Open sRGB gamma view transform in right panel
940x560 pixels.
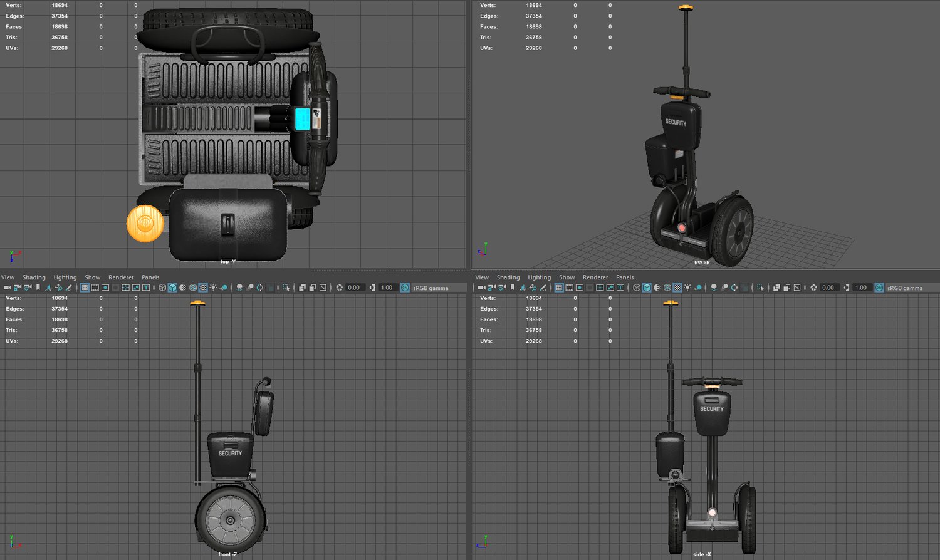(904, 288)
